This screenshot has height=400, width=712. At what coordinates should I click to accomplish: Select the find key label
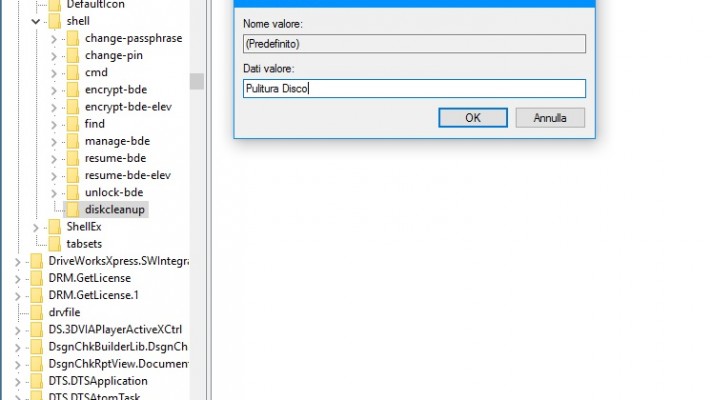(x=94, y=124)
